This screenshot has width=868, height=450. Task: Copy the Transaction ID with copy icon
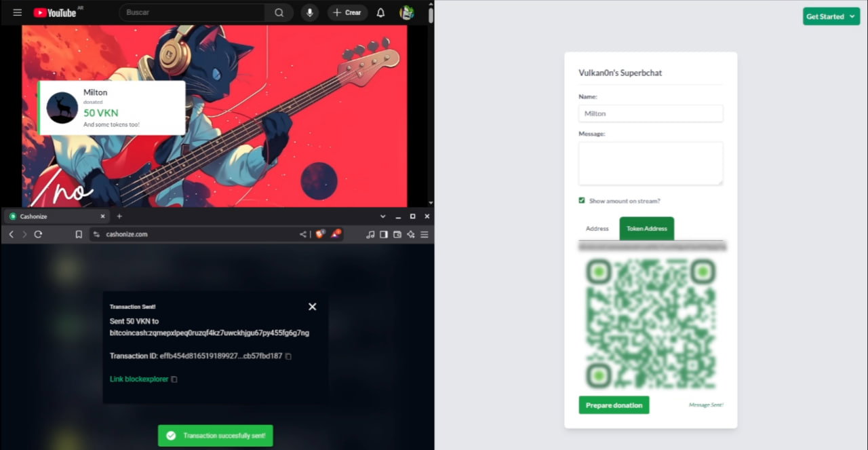[288, 356]
